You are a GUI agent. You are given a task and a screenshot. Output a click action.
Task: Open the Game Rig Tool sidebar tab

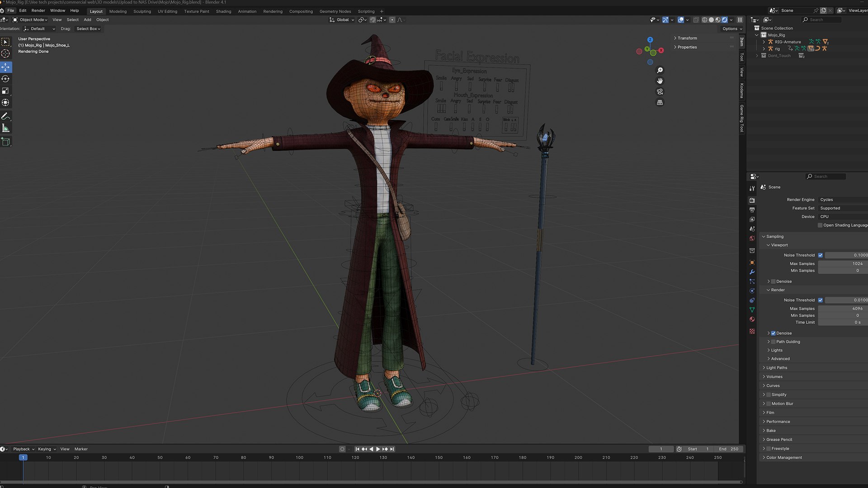pyautogui.click(x=742, y=118)
